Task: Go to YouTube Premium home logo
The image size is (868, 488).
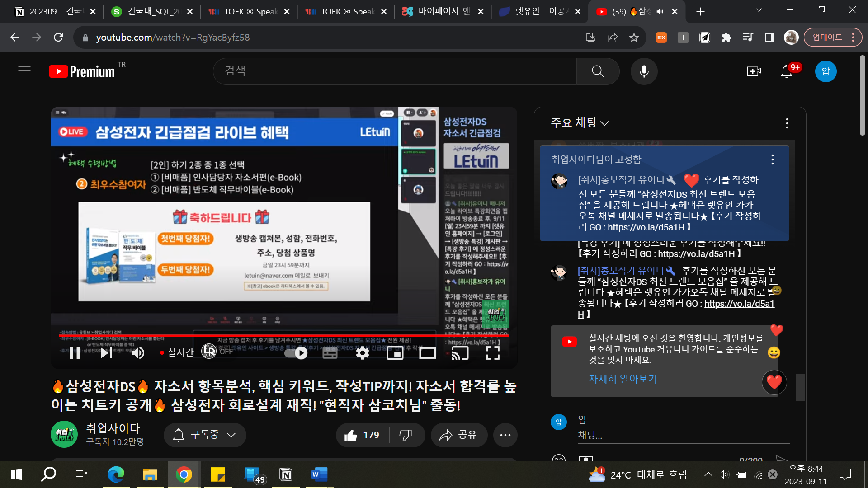Action: 82,71
